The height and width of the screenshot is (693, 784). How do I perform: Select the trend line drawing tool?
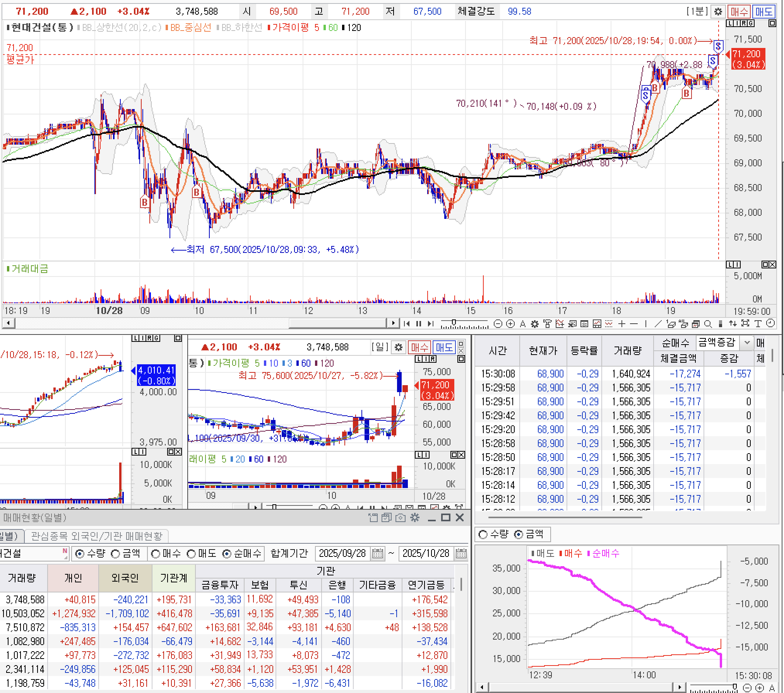(657, 324)
